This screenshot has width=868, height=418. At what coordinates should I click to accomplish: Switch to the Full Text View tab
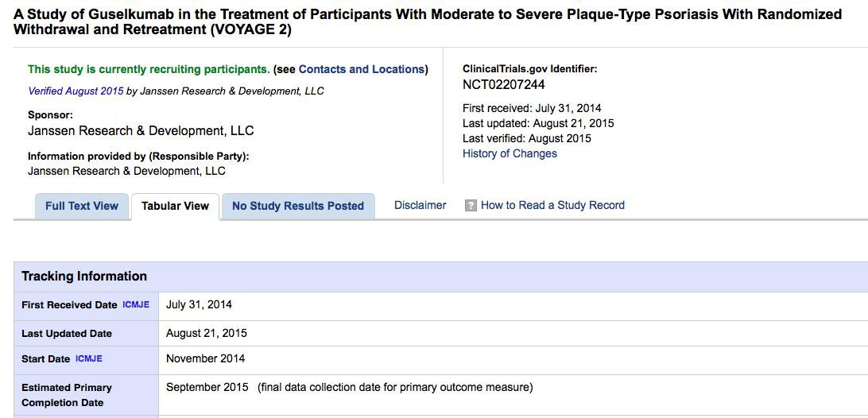[82, 207]
